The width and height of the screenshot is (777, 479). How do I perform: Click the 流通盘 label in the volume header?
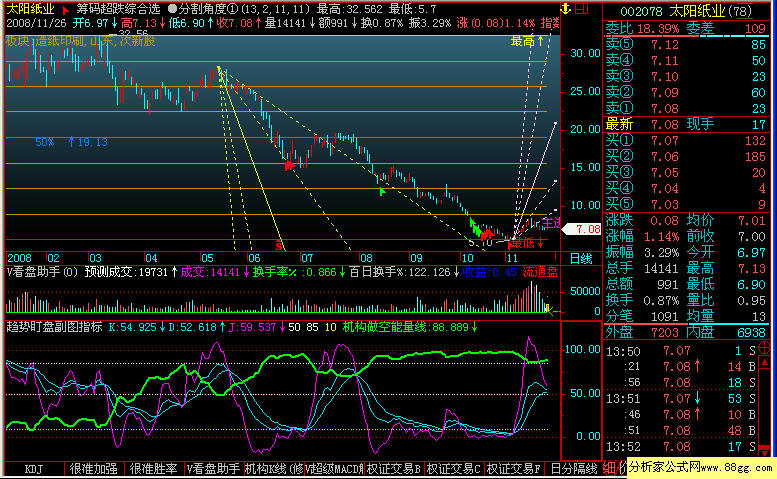click(x=541, y=272)
